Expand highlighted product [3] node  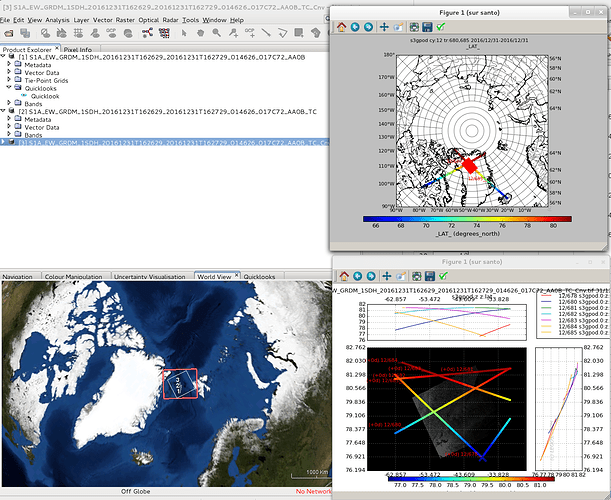pos(3,142)
